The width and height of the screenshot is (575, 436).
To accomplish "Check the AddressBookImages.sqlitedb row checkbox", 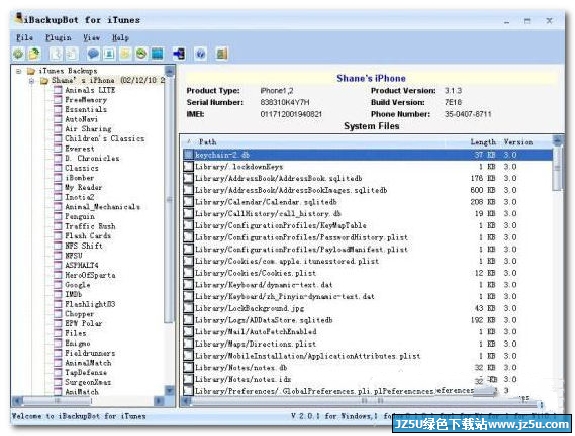I will [188, 190].
